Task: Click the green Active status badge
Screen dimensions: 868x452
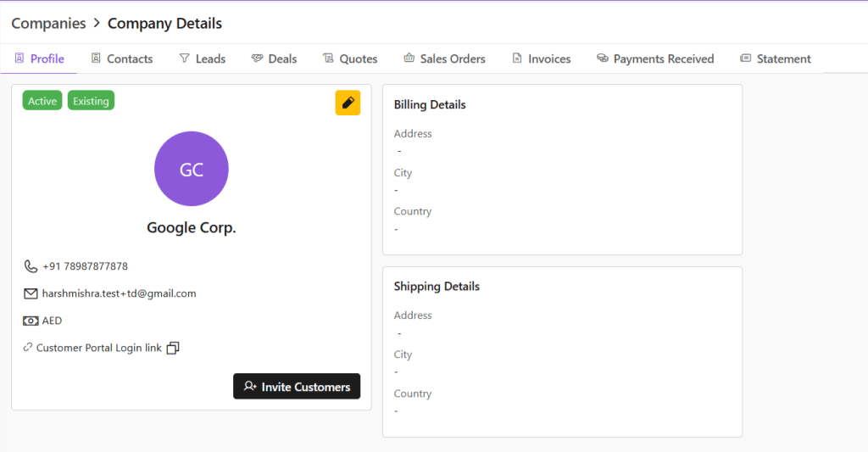Action: 42,101
